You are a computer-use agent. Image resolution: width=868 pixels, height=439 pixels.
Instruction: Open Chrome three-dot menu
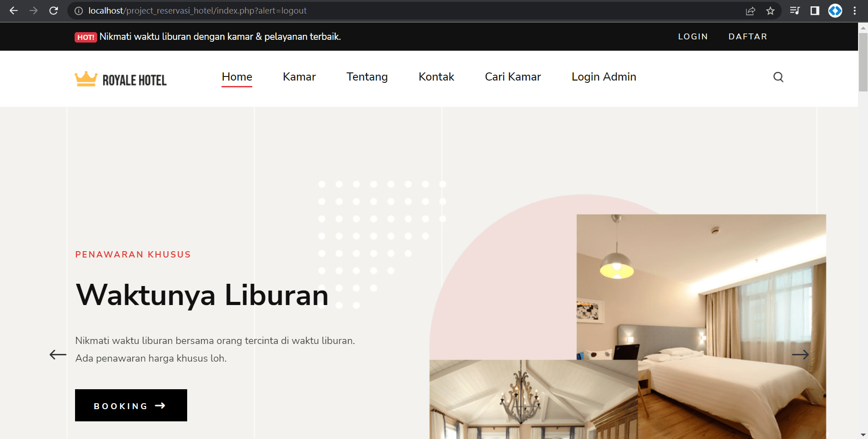click(854, 11)
